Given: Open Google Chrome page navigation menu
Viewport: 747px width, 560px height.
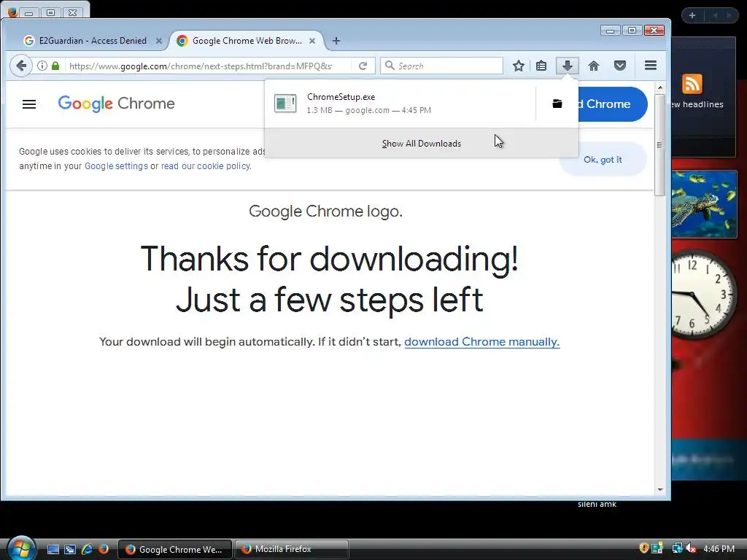Looking at the screenshot, I should point(29,104).
